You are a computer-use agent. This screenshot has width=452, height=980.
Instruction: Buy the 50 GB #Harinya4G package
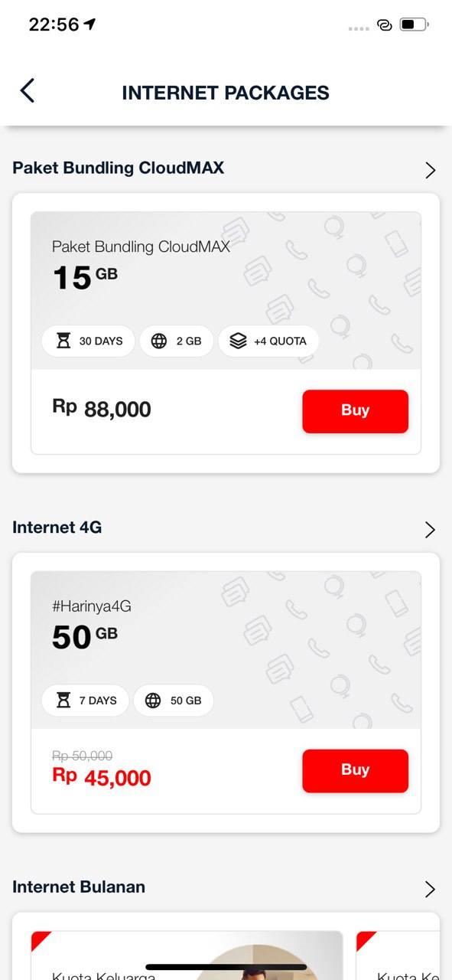click(355, 770)
